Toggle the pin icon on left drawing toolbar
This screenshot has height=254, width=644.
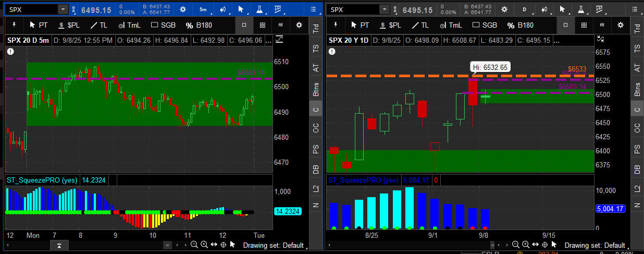[13, 25]
